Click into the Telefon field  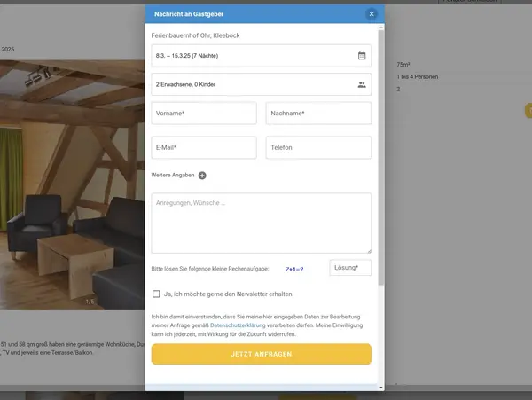coord(318,147)
